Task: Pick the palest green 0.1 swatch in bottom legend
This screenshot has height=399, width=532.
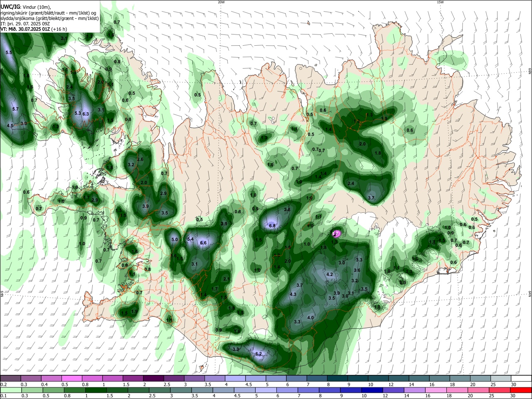Action: [11, 390]
